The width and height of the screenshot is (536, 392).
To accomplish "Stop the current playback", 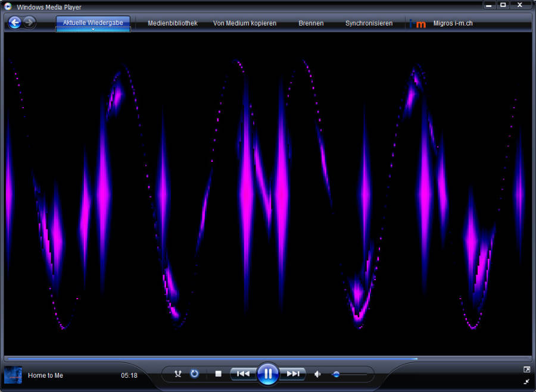I will (x=218, y=374).
